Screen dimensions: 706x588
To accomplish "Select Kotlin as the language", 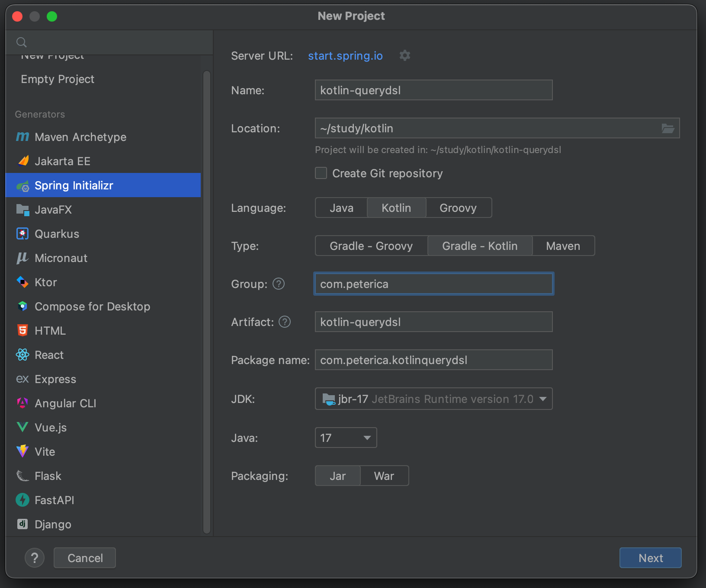I will (x=396, y=208).
